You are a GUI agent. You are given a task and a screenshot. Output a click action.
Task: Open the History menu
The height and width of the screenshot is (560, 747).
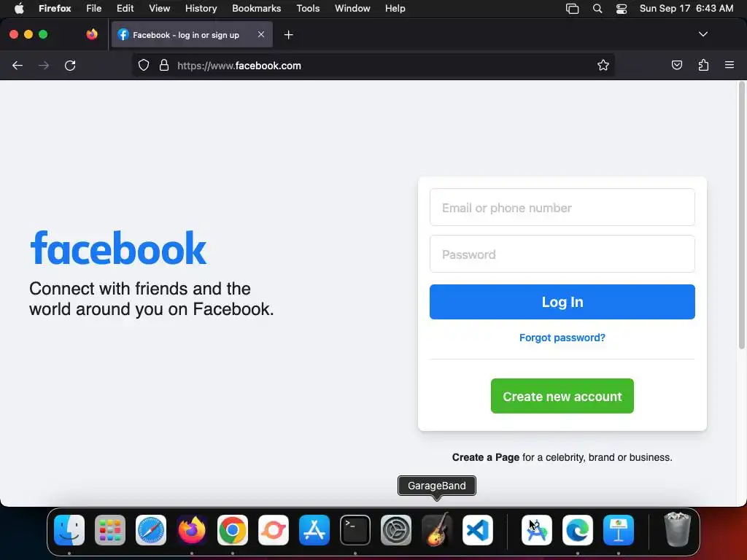tap(201, 9)
